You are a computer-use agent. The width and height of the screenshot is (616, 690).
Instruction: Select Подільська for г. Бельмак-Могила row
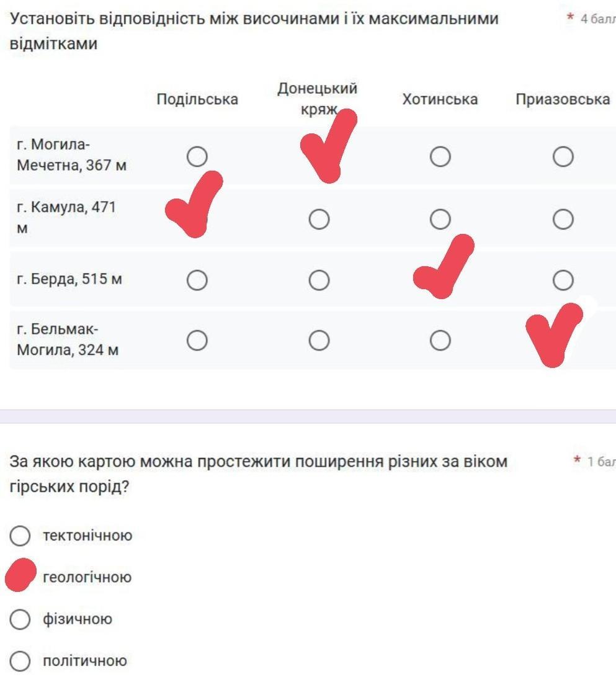[197, 340]
